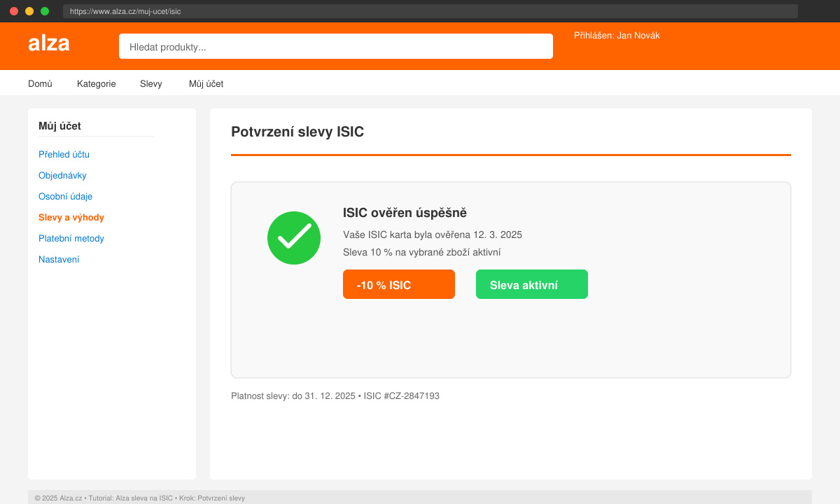
Task: Click Přihlášen: Jan Novák account text
Action: pos(617,35)
